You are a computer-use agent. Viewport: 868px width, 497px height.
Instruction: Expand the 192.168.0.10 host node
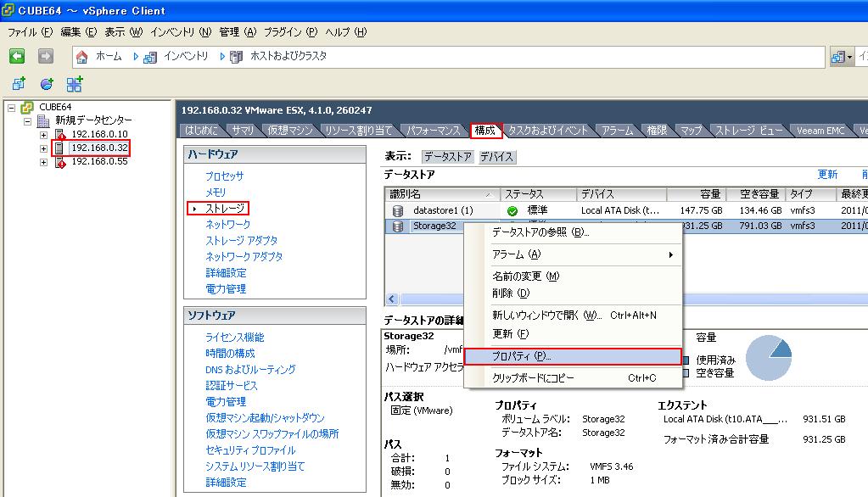coord(43,135)
